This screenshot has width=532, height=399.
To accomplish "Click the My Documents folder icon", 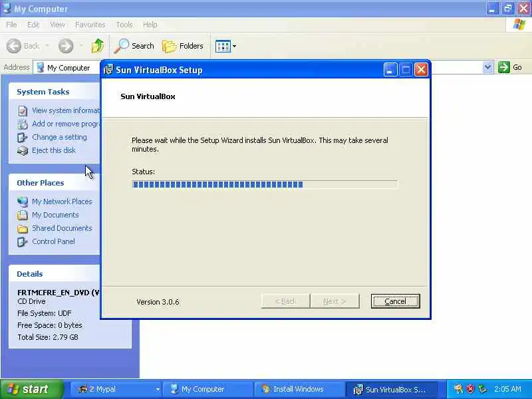I will tap(23, 215).
